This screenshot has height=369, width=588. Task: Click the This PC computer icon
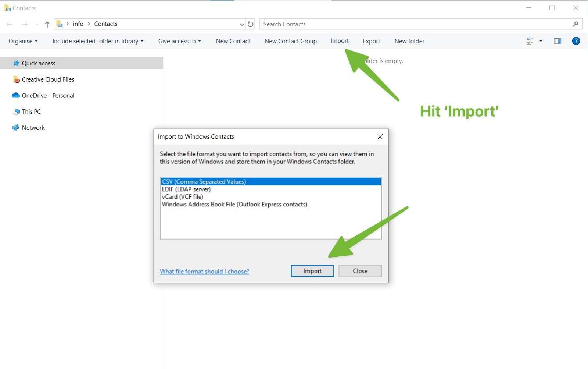coord(16,111)
